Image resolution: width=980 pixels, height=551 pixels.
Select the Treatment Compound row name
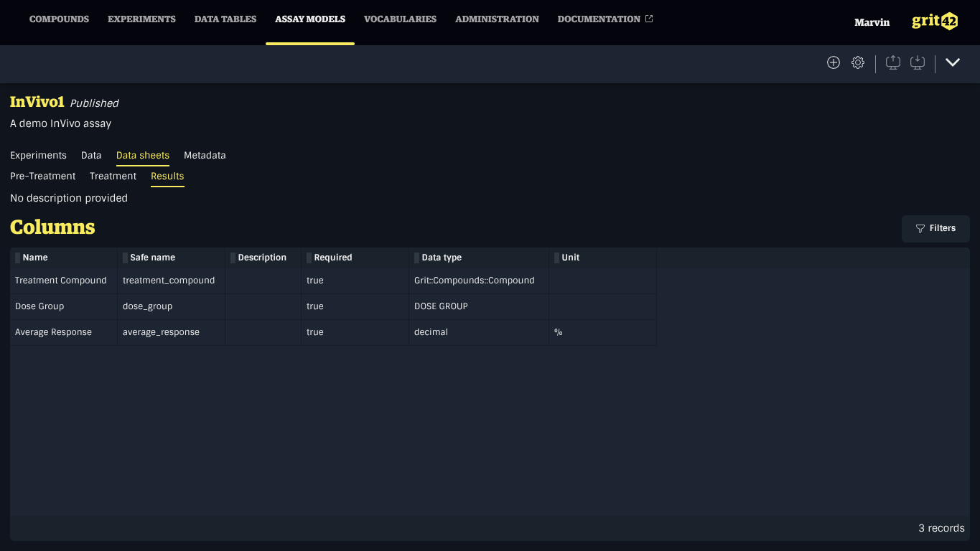[61, 281]
